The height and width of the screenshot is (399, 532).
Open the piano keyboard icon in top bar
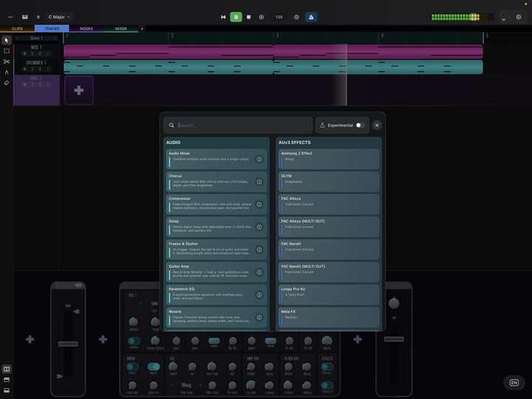25,17
